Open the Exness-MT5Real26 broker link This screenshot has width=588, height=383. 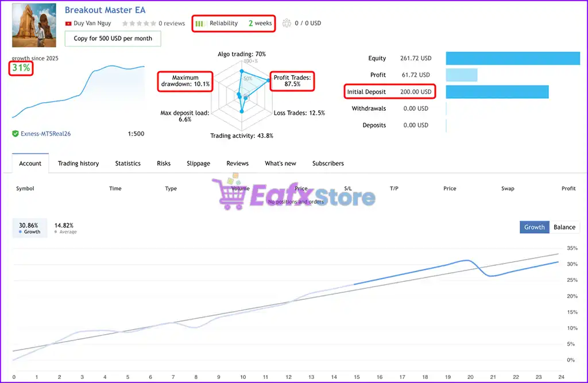(45, 134)
